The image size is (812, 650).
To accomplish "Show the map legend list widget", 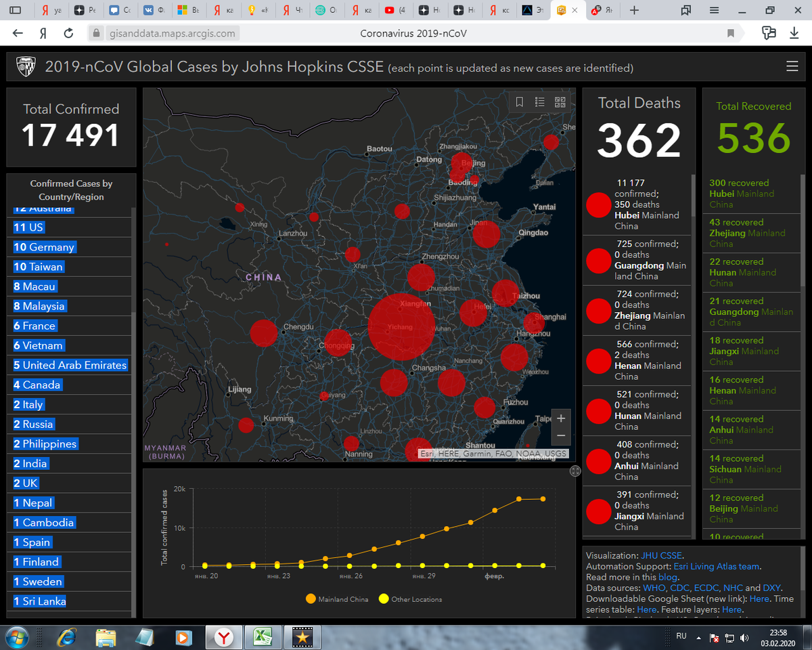I will (540, 102).
